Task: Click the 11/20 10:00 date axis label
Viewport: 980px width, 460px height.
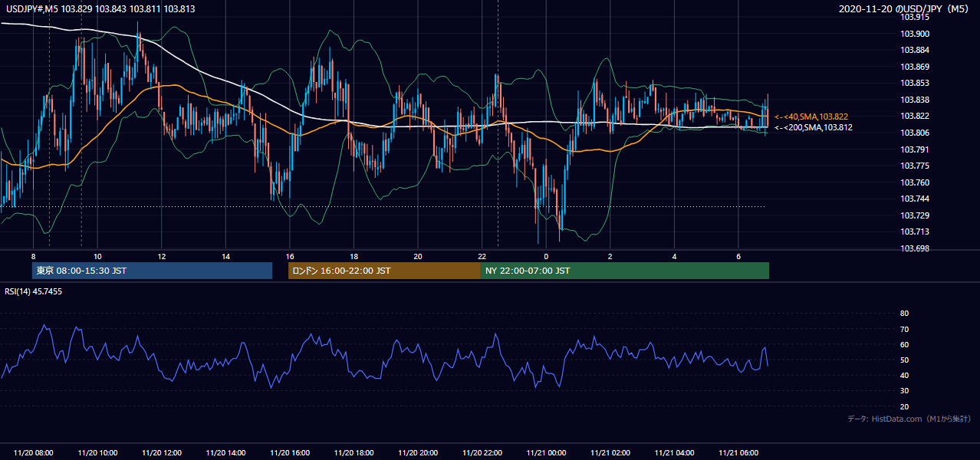Action: click(x=97, y=453)
